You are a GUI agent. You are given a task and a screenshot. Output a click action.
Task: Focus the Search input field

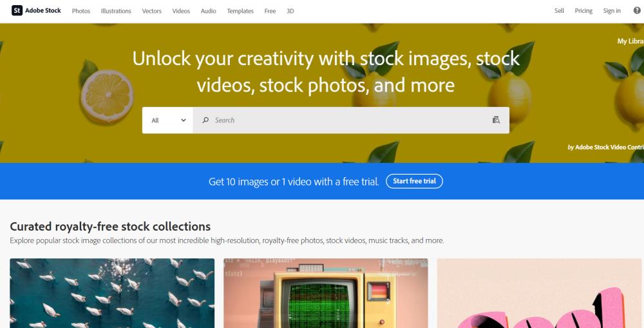(x=351, y=120)
